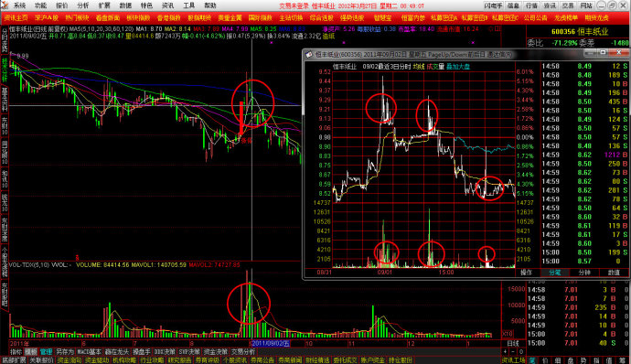This screenshot has width=631, height=364.
Task: Toggle the 模板 button in indicator bar
Action: (x=30, y=351)
